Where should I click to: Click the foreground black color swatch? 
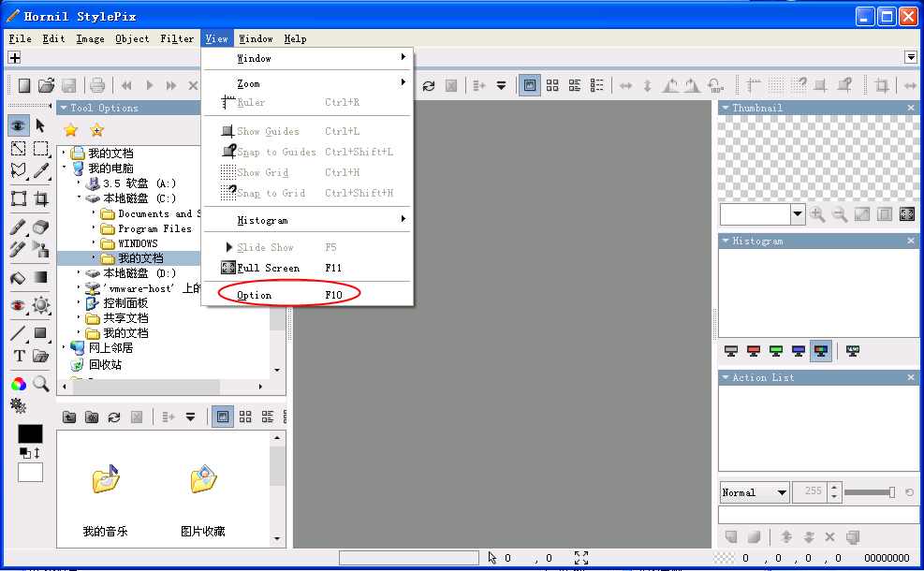tap(30, 433)
